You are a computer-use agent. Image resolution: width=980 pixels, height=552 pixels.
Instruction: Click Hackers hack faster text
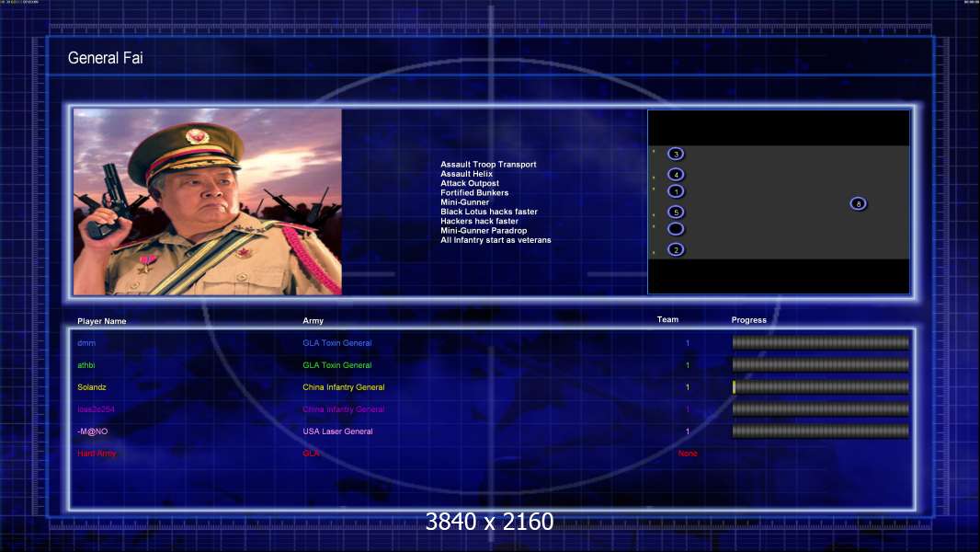pyautogui.click(x=479, y=221)
